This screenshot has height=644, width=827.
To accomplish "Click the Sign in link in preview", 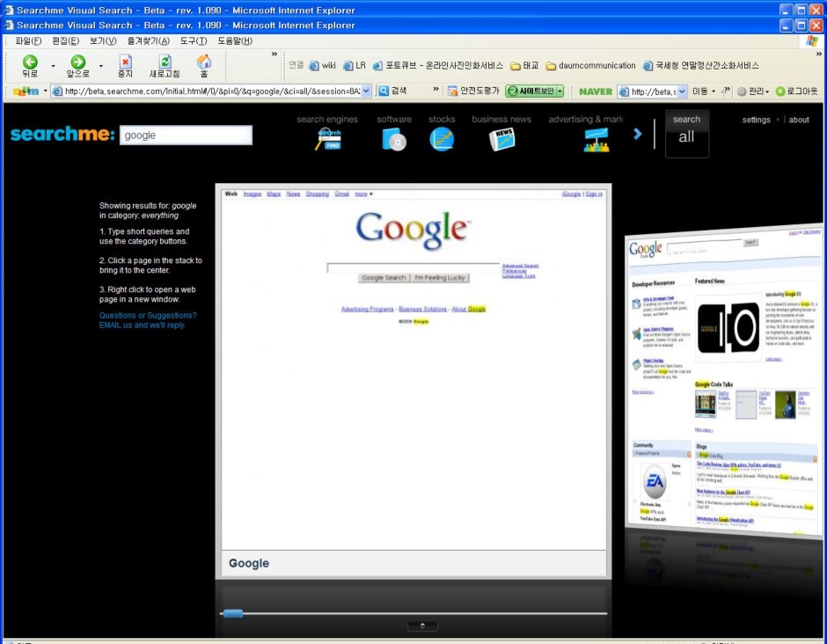I will (594, 194).
